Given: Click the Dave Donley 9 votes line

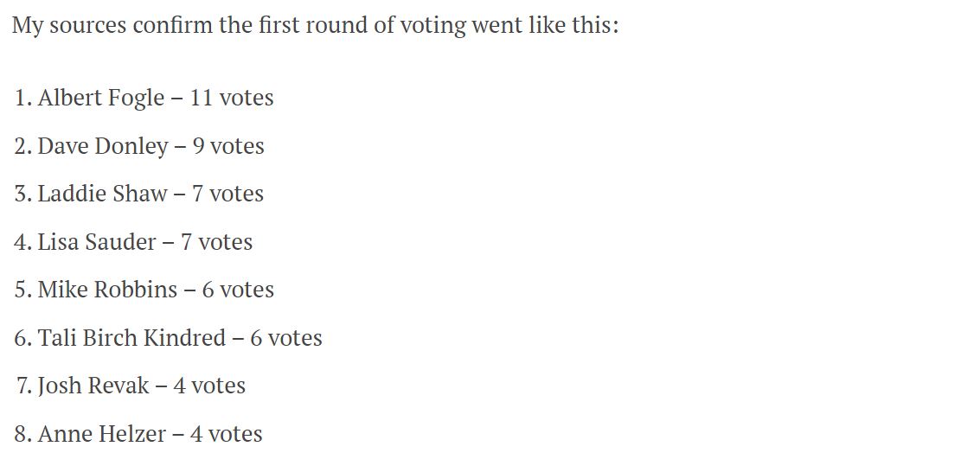Looking at the screenshot, I should (139, 146).
